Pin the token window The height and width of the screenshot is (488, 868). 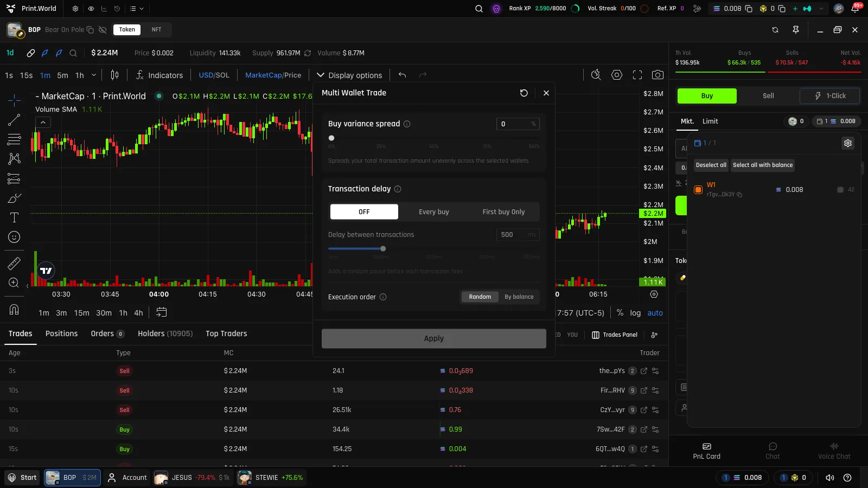click(x=796, y=30)
